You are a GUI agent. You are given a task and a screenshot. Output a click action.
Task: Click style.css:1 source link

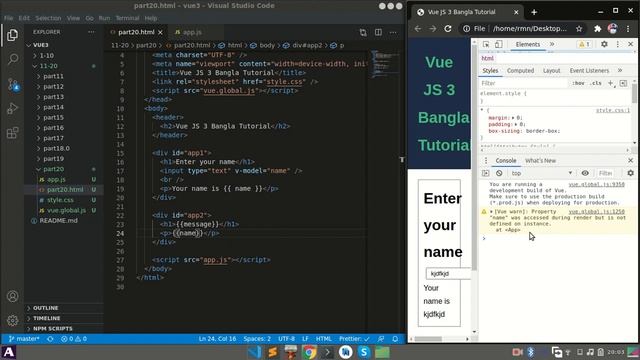click(x=613, y=110)
